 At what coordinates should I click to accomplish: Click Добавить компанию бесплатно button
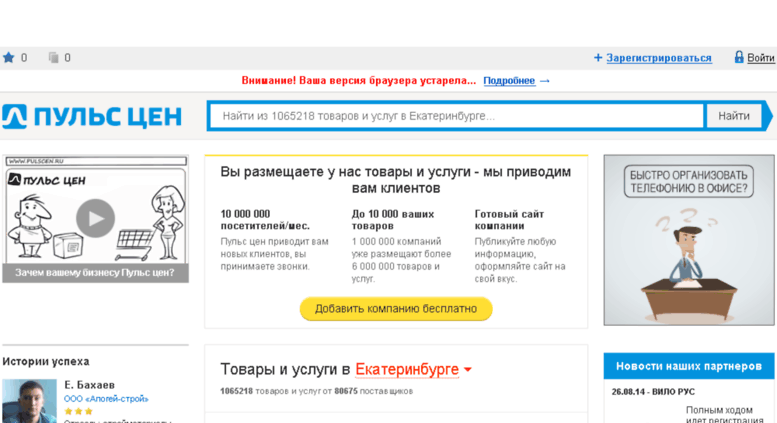pos(396,309)
